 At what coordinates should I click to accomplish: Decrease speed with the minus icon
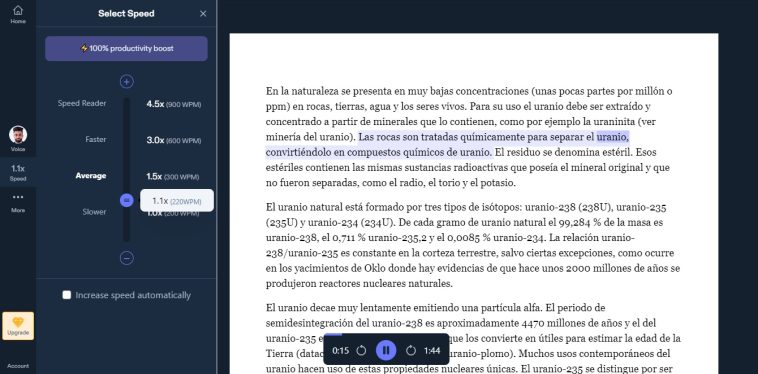point(127,258)
